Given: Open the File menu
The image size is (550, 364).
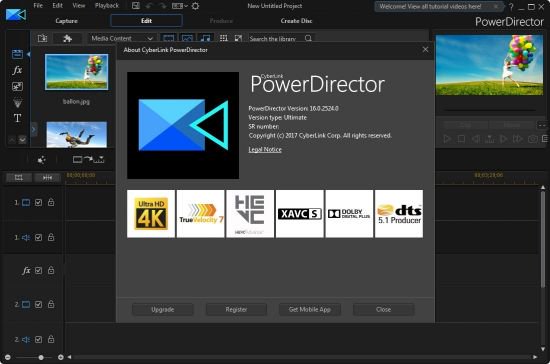Looking at the screenshot, I should point(38,6).
